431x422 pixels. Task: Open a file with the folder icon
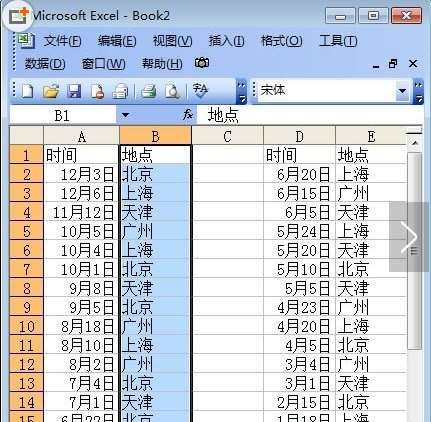pos(51,91)
